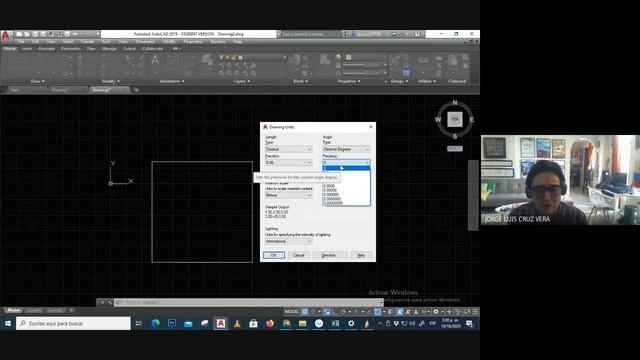This screenshot has height=360, width=640.
Task: Open the Angle Type dropdown showing Decimal Degrees
Action: pyautogui.click(x=346, y=149)
